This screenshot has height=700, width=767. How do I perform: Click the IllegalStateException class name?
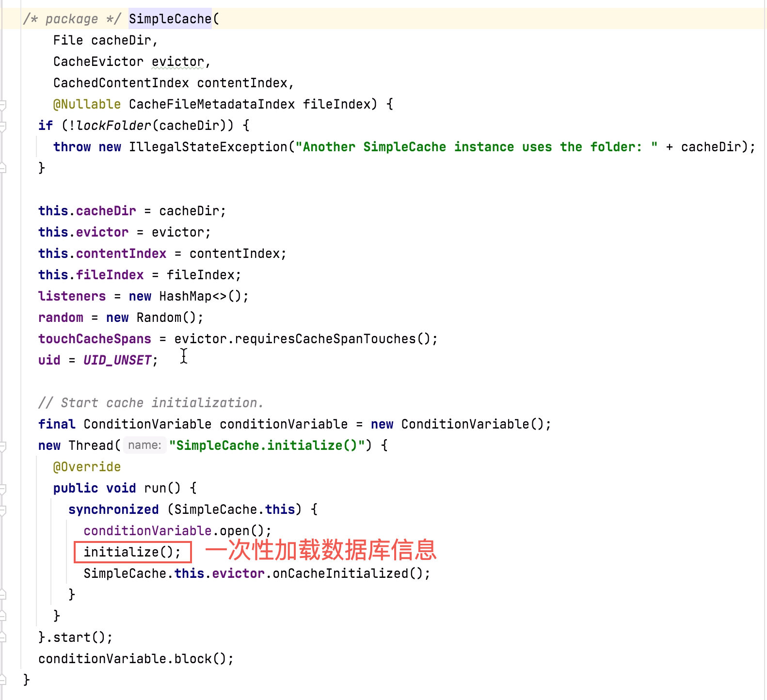[208, 147]
